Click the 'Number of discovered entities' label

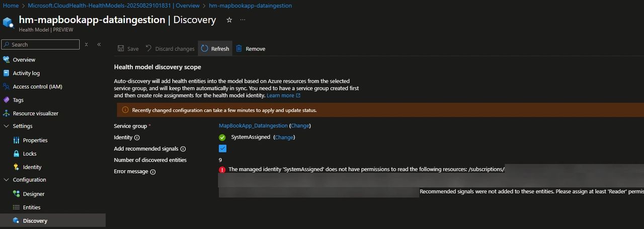click(150, 160)
